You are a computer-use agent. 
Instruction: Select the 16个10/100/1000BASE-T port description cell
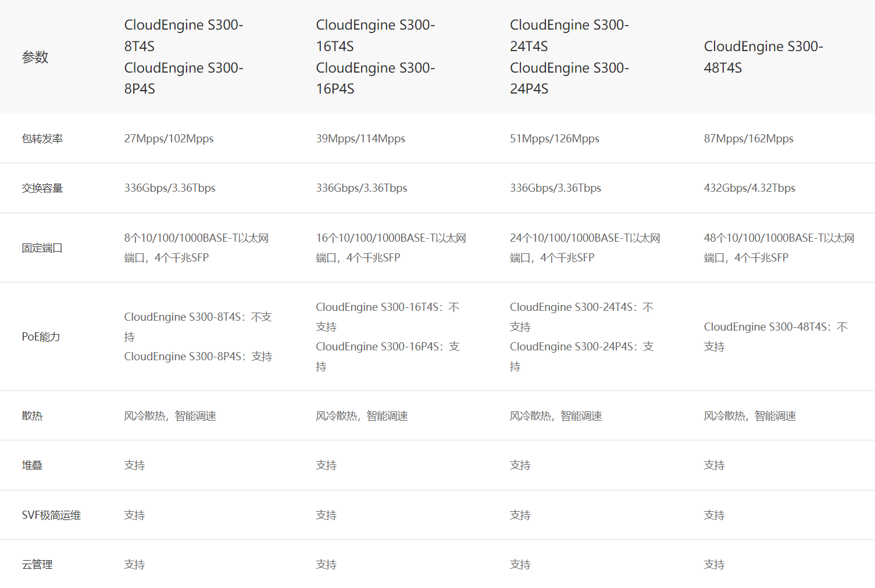[x=391, y=248]
